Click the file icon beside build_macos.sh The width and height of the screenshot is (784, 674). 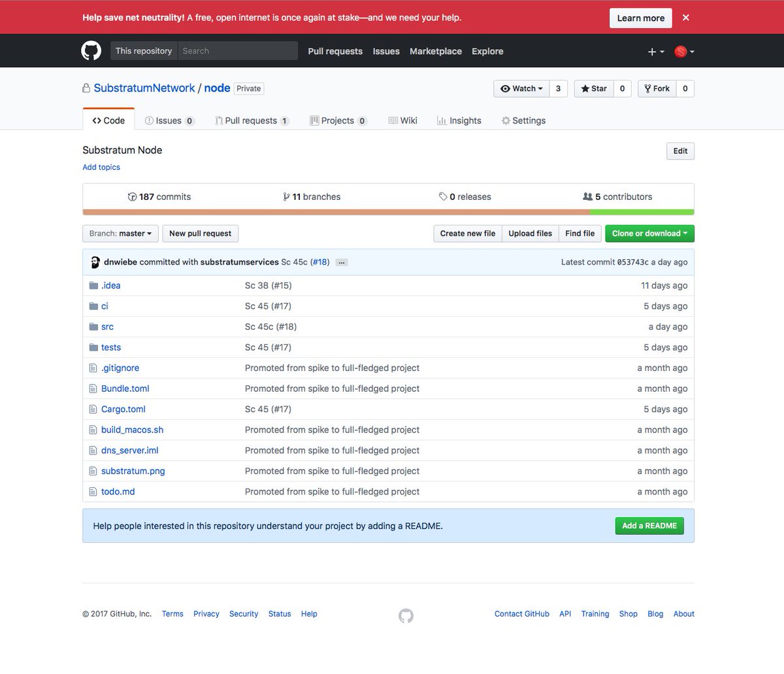93,430
